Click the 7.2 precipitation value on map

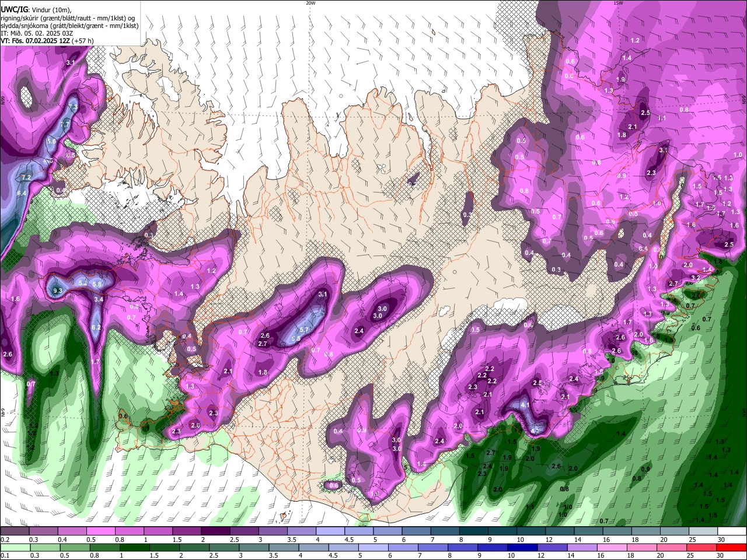[26, 177]
